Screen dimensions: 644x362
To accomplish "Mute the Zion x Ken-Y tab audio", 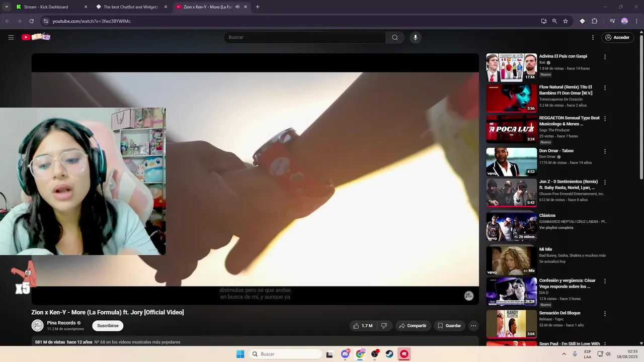I will (237, 7).
